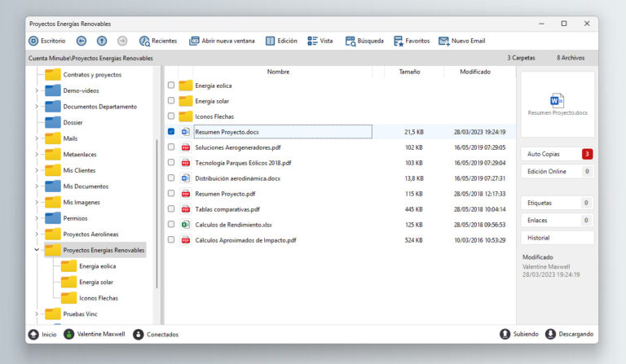
Task: Click the Conectados status icon
Action: tap(139, 334)
